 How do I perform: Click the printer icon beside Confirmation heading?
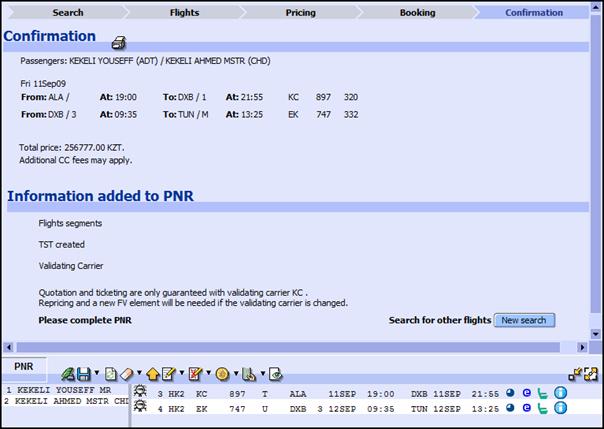coord(118,42)
